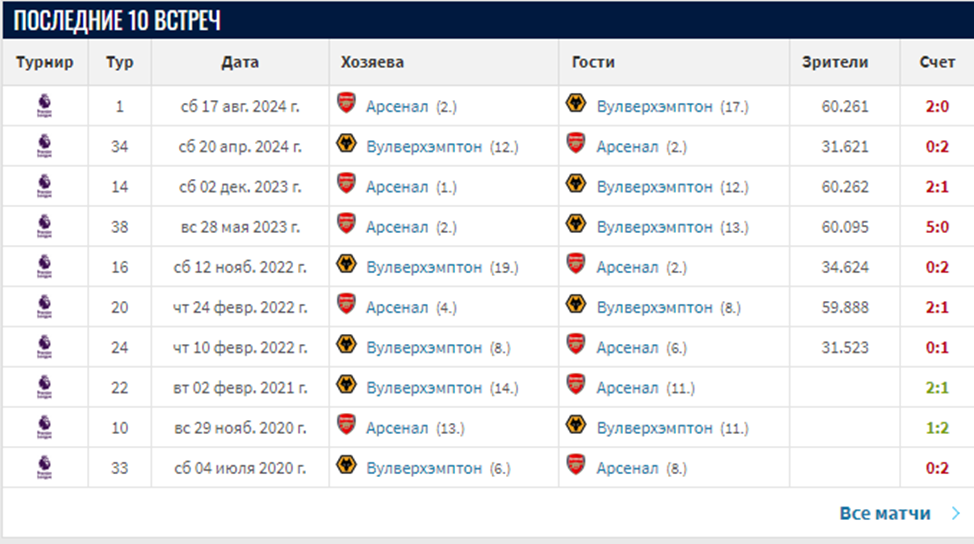The image size is (974, 544).
Task: Open Вулверхэмптон home link in round 34 row
Action: (x=424, y=146)
